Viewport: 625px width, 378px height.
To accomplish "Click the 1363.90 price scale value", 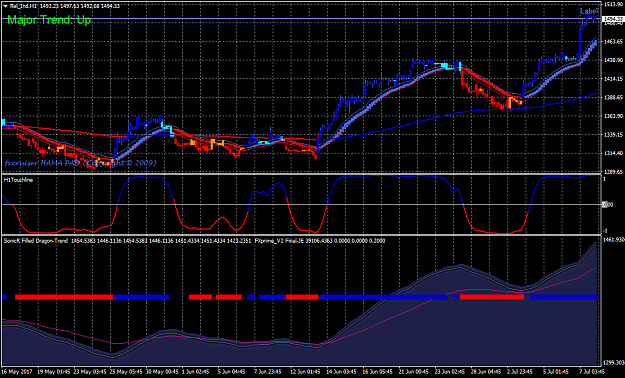I will (x=613, y=116).
